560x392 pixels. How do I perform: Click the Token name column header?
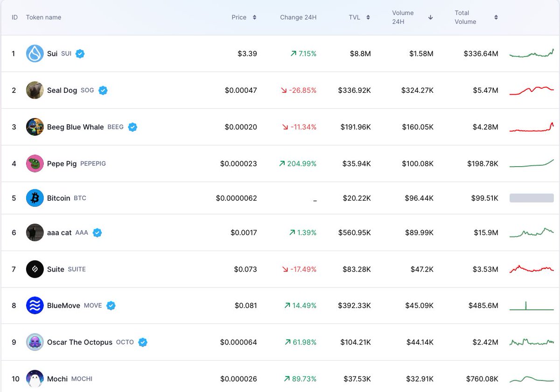coord(43,17)
